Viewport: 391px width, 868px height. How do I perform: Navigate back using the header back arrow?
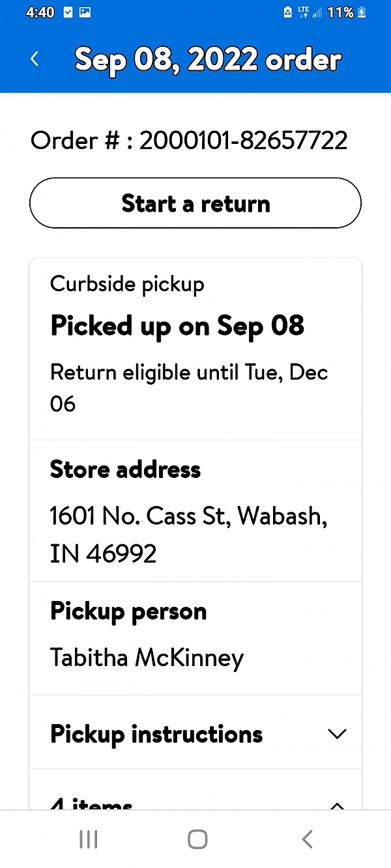coord(34,59)
